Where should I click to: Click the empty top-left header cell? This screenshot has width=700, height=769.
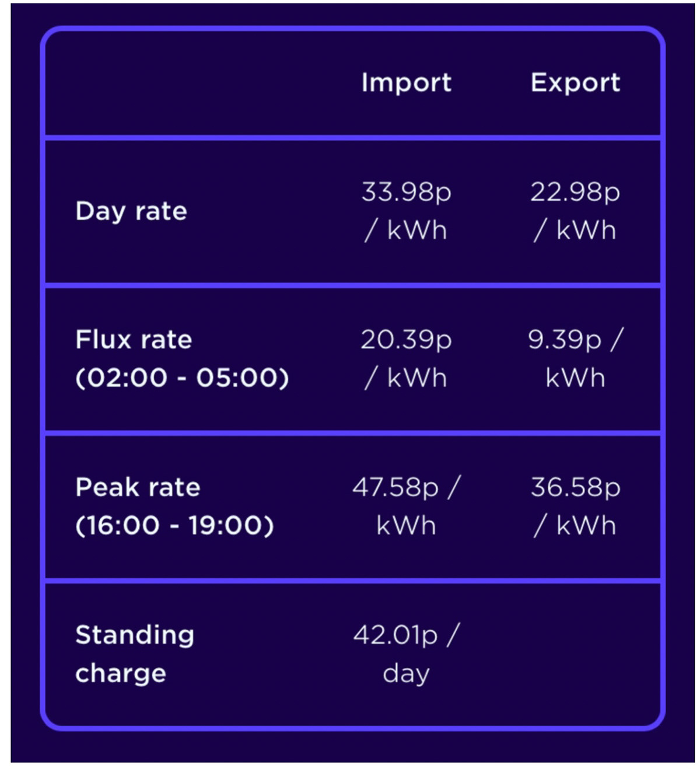pyautogui.click(x=184, y=83)
